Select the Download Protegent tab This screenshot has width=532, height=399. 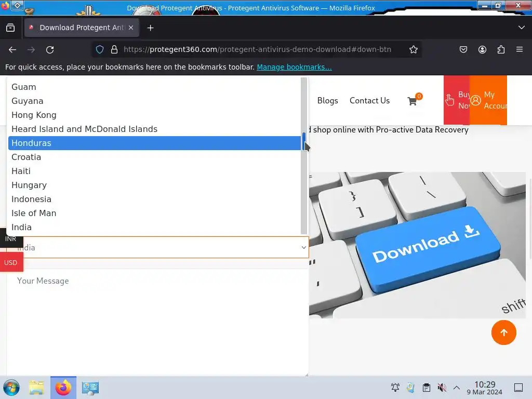(82, 28)
